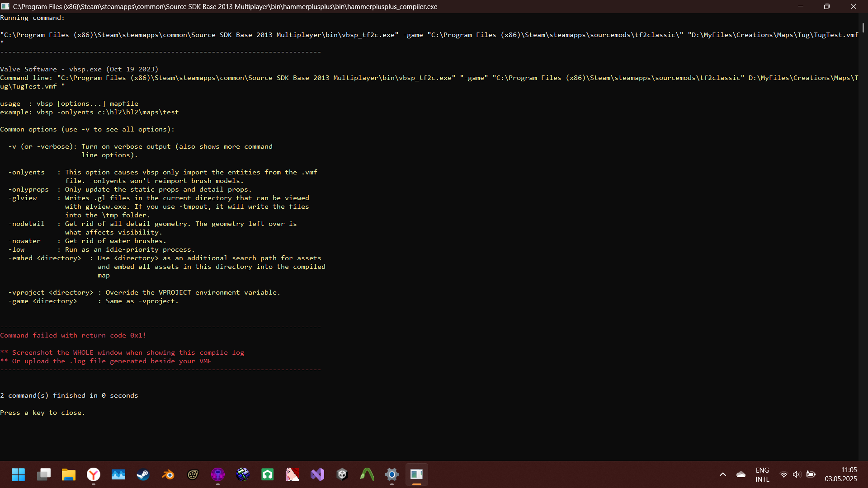Minimize the hammerplusplus_compiler window
868x488 pixels.
(801, 6)
